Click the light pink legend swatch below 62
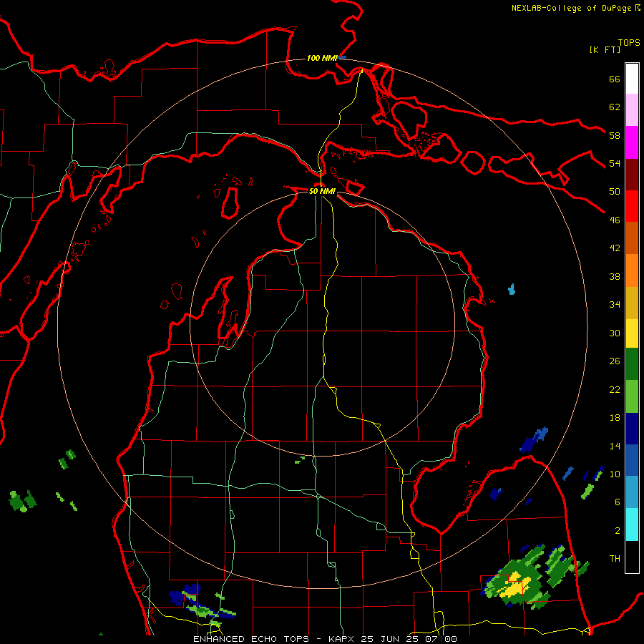The image size is (644, 644). pos(632,109)
